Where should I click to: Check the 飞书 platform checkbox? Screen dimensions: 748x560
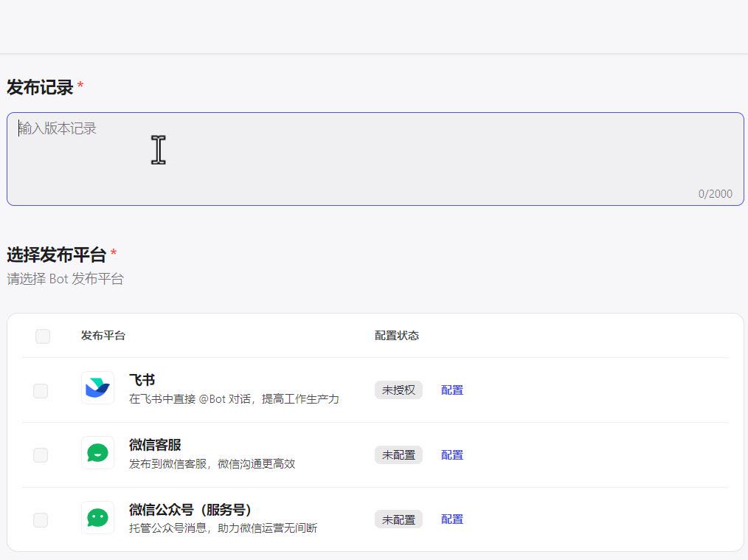pyautogui.click(x=41, y=391)
